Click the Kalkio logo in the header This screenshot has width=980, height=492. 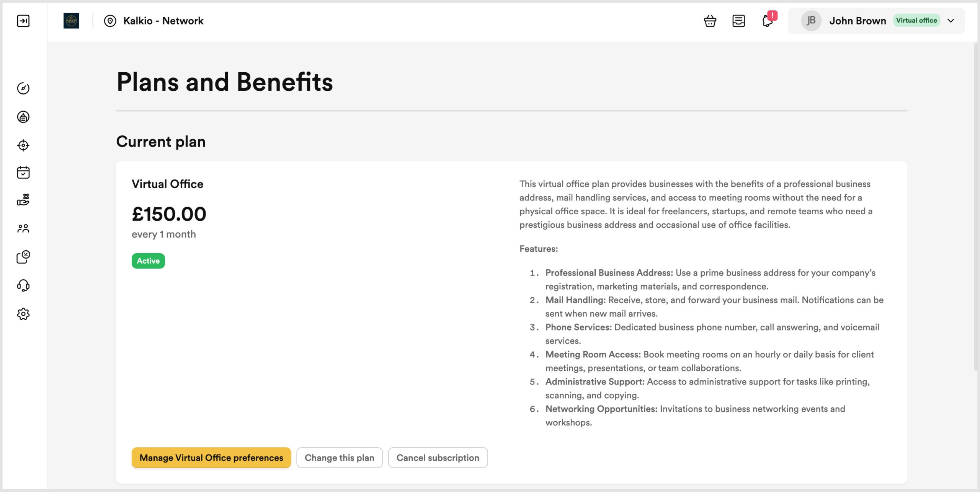(72, 21)
